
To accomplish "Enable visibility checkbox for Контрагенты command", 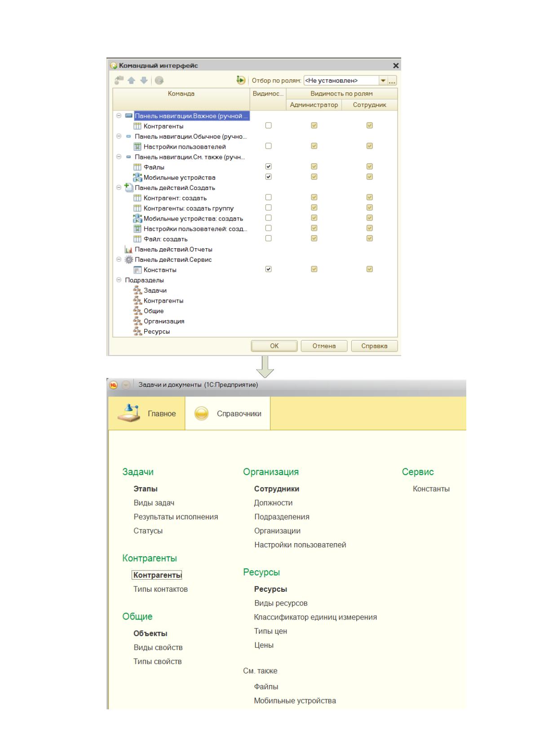I will 269,126.
